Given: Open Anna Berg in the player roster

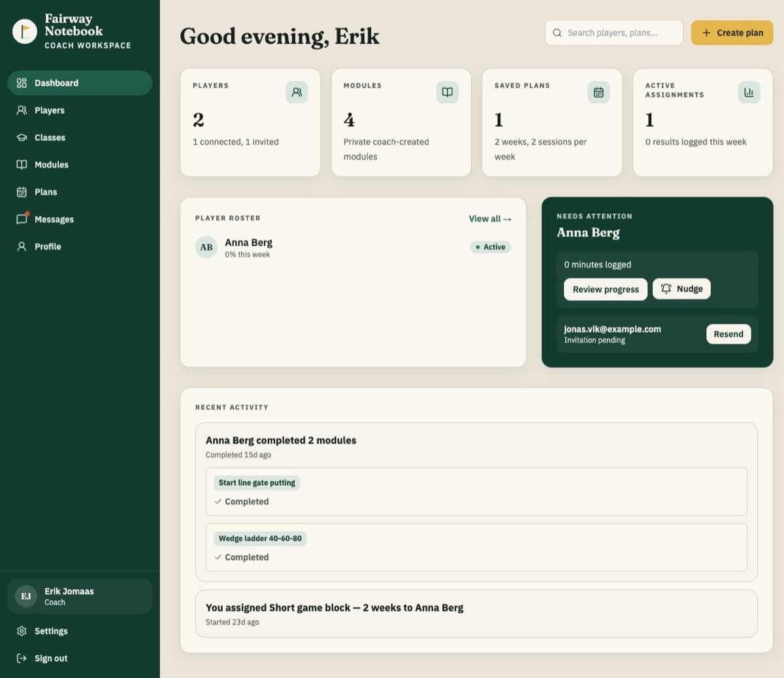Looking at the screenshot, I should click(x=353, y=247).
